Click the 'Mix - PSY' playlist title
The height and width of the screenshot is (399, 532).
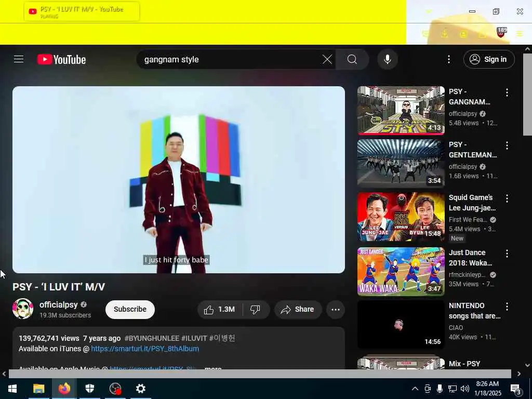(464, 364)
